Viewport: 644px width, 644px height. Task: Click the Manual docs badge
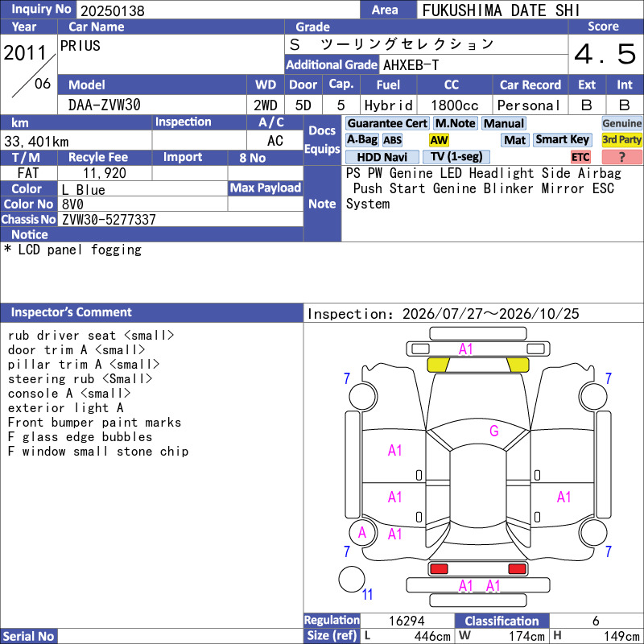[x=504, y=124]
